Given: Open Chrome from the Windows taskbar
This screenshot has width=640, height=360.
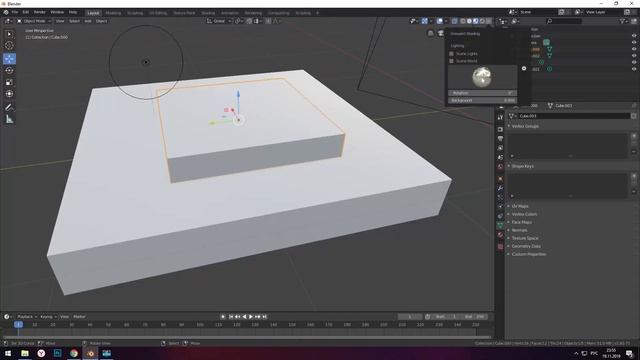Looking at the screenshot, I should [74, 353].
